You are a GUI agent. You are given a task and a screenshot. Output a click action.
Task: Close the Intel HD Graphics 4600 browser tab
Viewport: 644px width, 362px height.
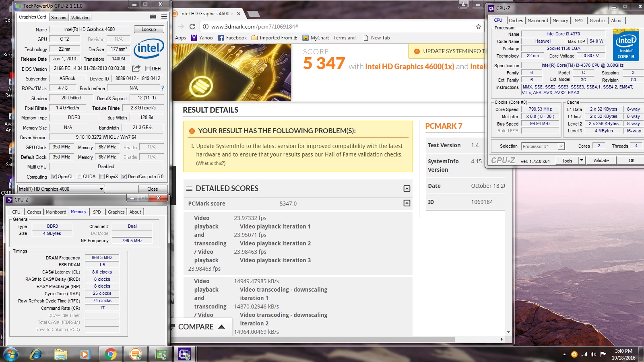[x=239, y=14]
